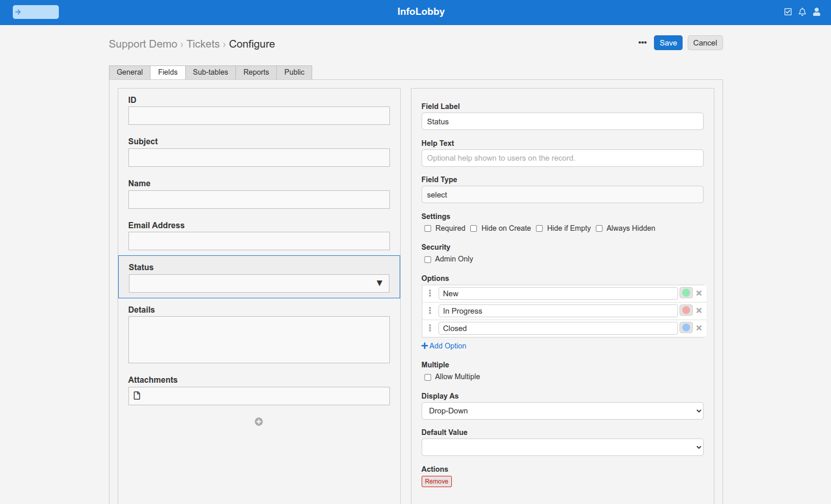This screenshot has width=831, height=504.
Task: Click the plus icon to add a field
Action: (259, 422)
